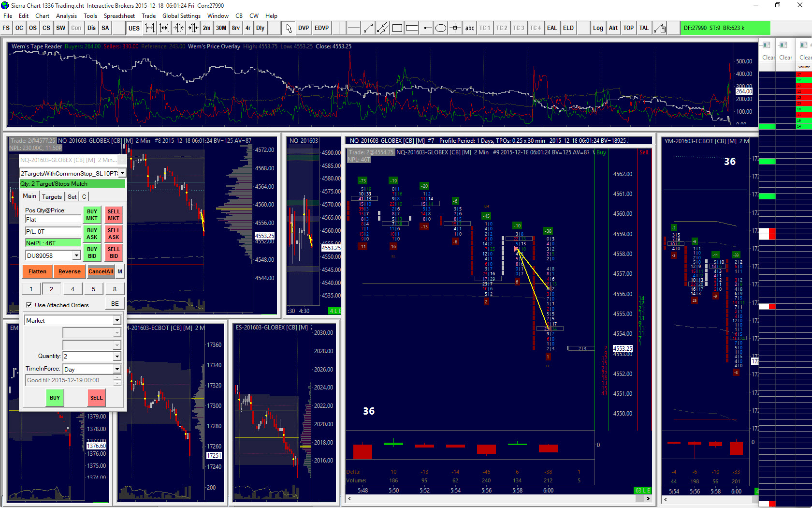The width and height of the screenshot is (812, 508).
Task: Choose the vertical line drawing tool
Action: (x=339, y=28)
